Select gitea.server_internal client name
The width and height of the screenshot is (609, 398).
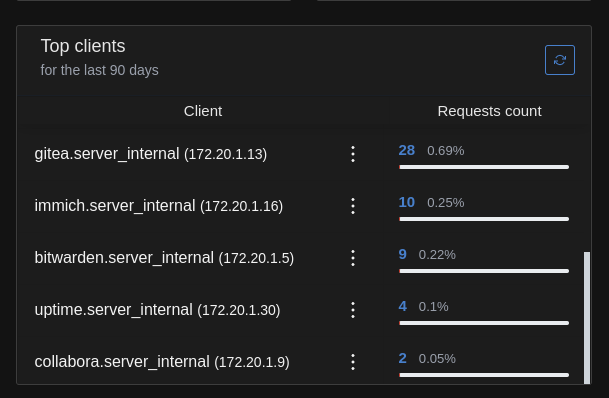pos(107,154)
